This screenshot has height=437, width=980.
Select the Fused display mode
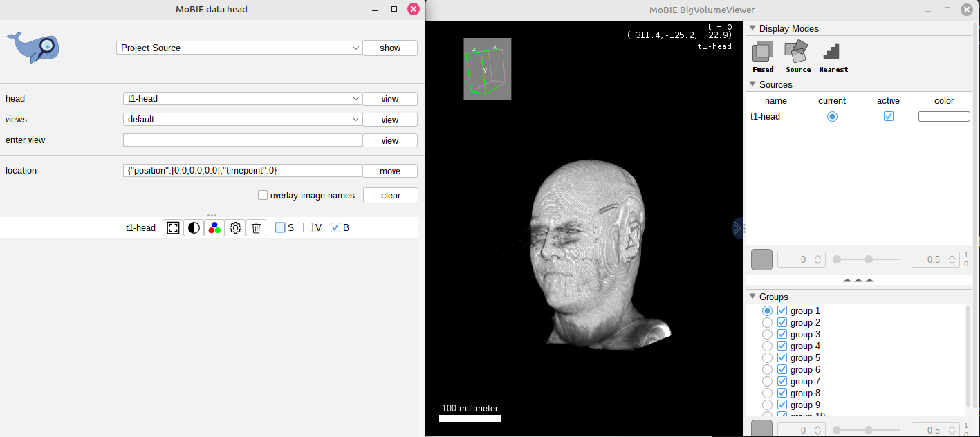[763, 56]
